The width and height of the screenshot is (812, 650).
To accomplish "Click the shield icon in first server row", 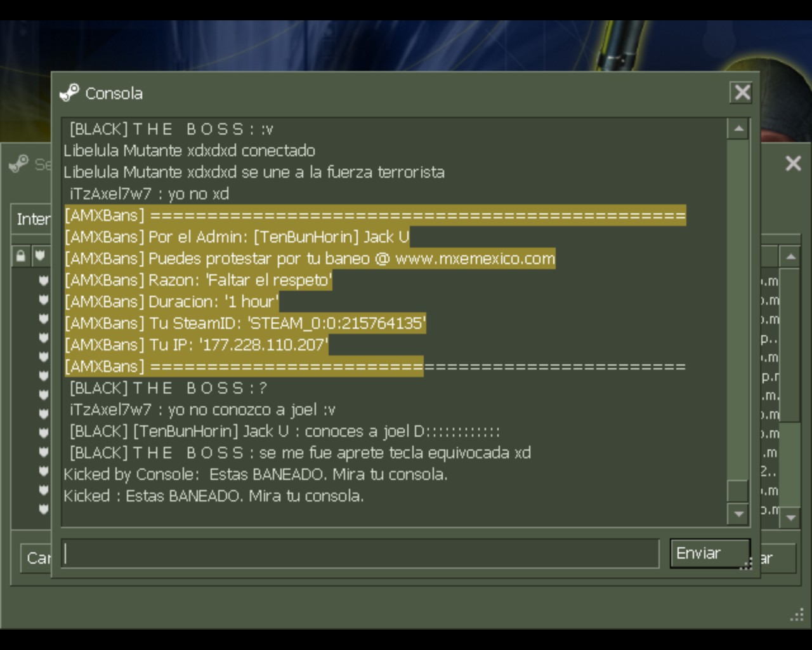I will [43, 280].
